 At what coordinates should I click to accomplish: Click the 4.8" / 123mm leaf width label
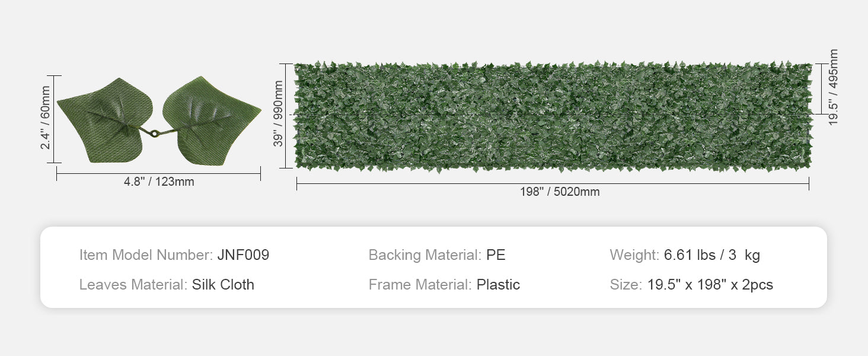159,182
